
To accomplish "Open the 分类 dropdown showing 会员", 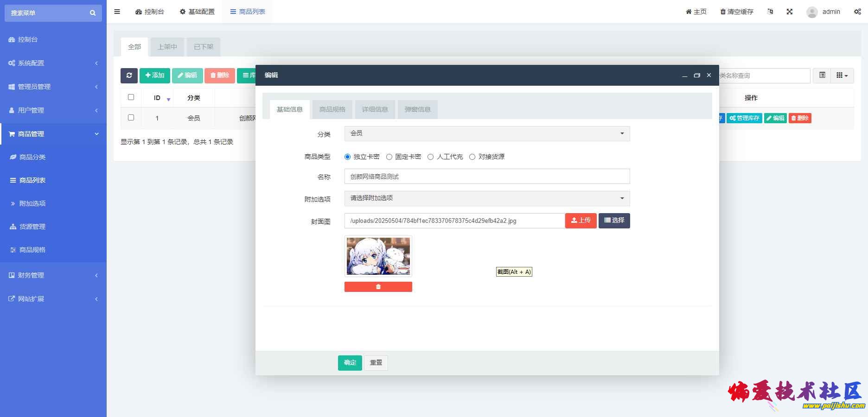I will coord(487,133).
